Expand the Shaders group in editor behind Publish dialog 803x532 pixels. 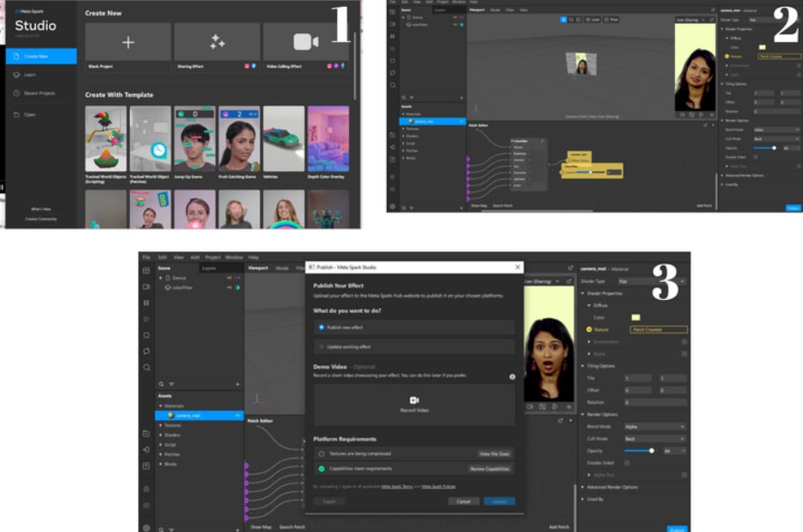click(161, 435)
